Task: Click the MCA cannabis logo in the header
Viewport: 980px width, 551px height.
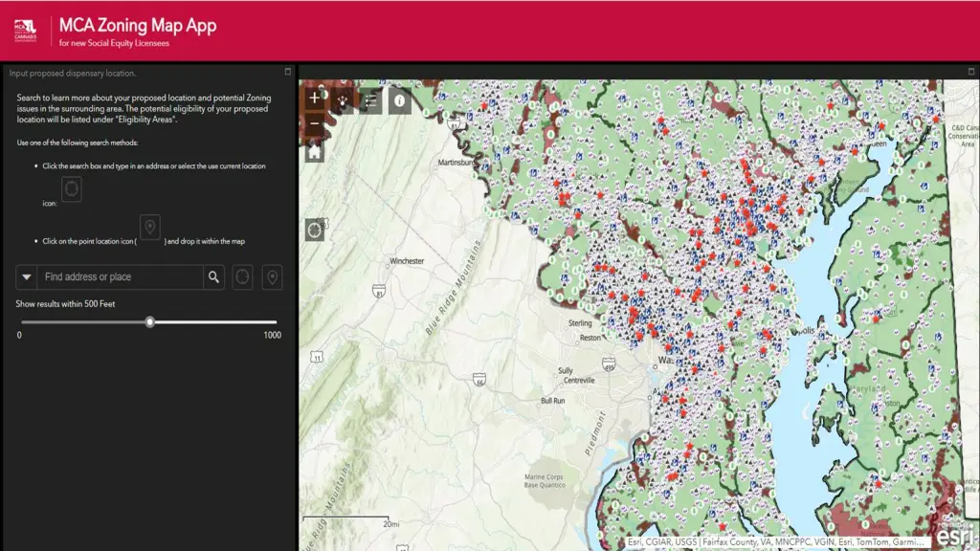Action: click(25, 31)
